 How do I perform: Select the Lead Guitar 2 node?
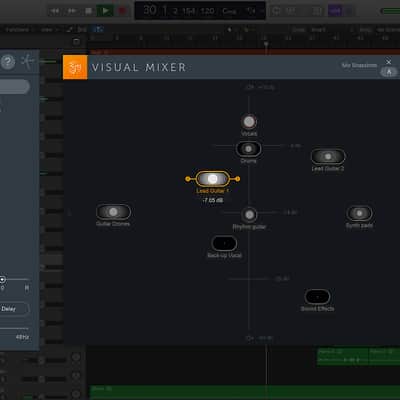pos(328,156)
